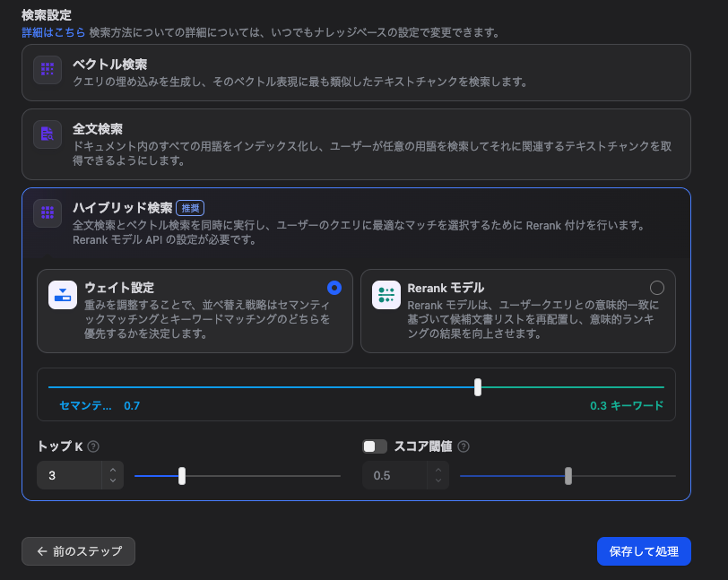Select the ウェイト設定 radio button
This screenshot has height=580, width=728.
(334, 288)
